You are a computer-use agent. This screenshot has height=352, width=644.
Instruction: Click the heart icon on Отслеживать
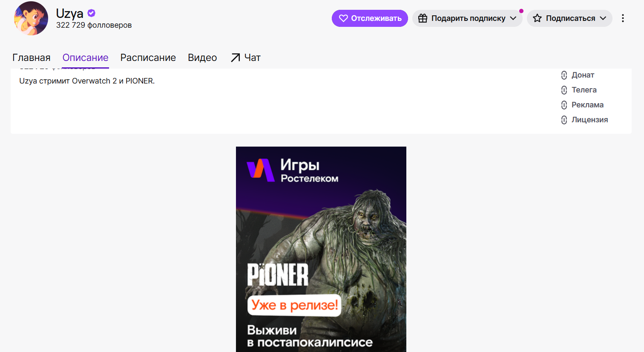[x=343, y=18]
